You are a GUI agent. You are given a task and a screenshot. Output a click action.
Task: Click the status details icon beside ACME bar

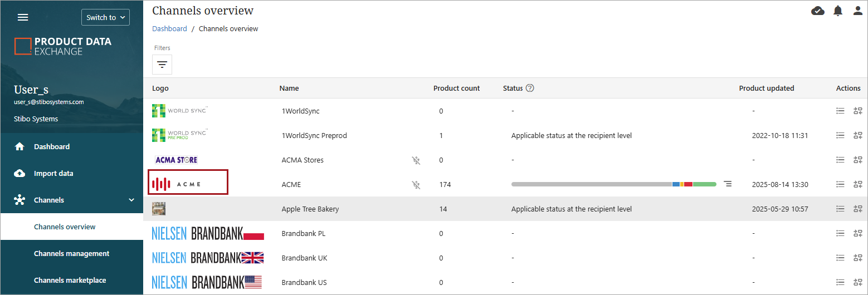click(x=728, y=184)
